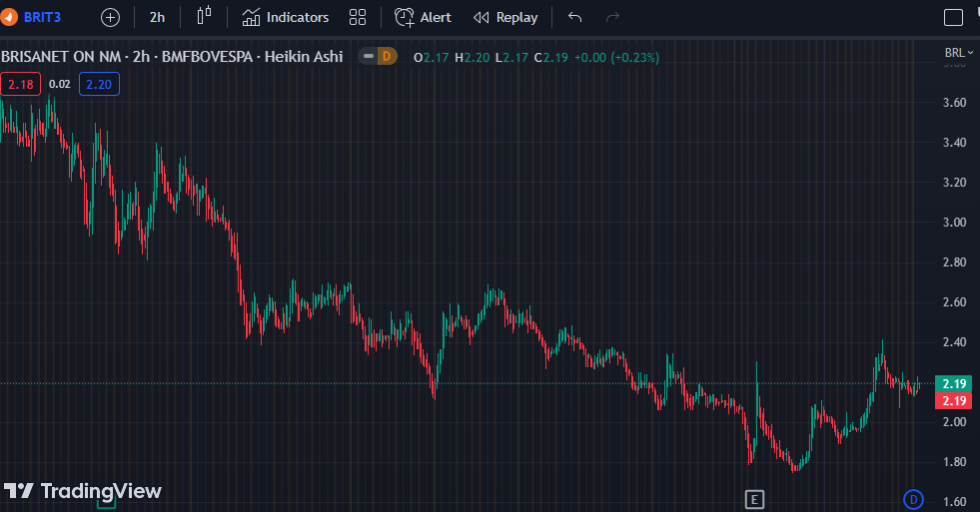Click the 3.00 price scale label
980x512 pixels.
pos(954,223)
